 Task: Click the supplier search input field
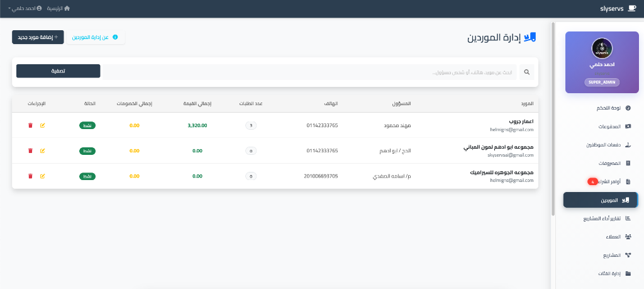(309, 72)
